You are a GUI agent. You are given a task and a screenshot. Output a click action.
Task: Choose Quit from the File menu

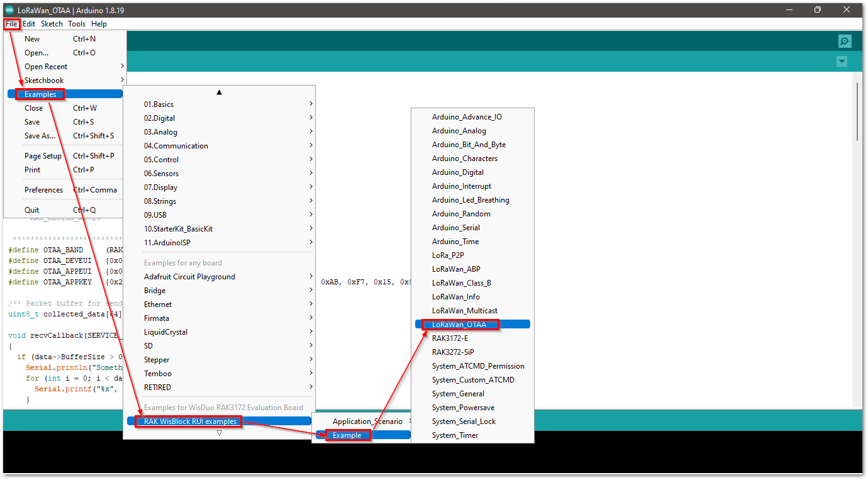[65, 210]
